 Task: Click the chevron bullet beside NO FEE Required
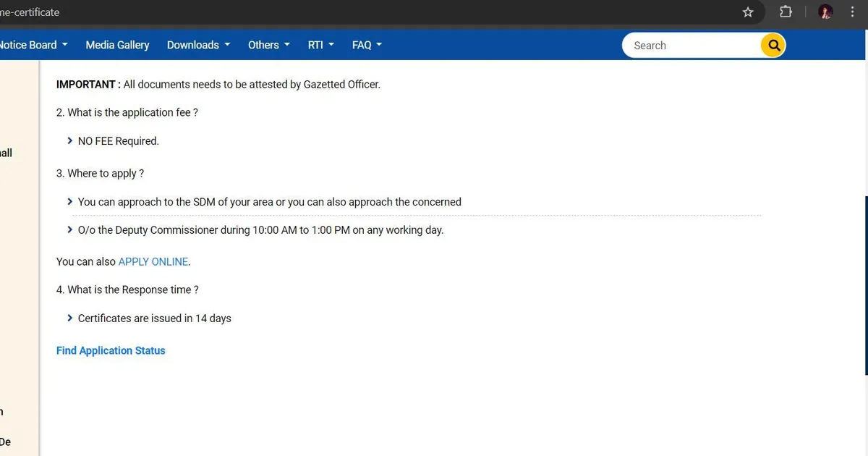(x=70, y=141)
